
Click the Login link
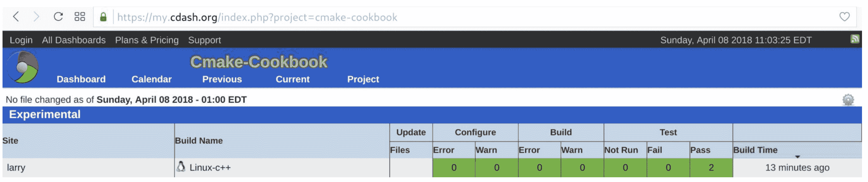point(21,40)
